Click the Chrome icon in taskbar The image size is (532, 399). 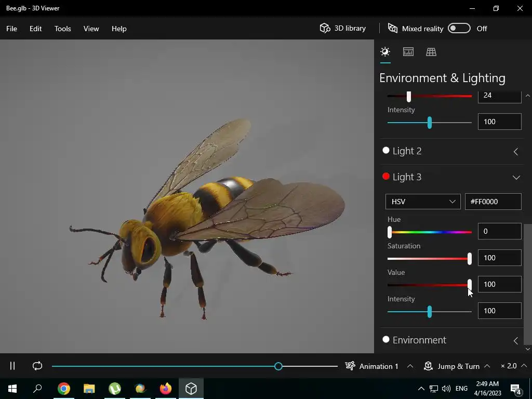(x=64, y=389)
